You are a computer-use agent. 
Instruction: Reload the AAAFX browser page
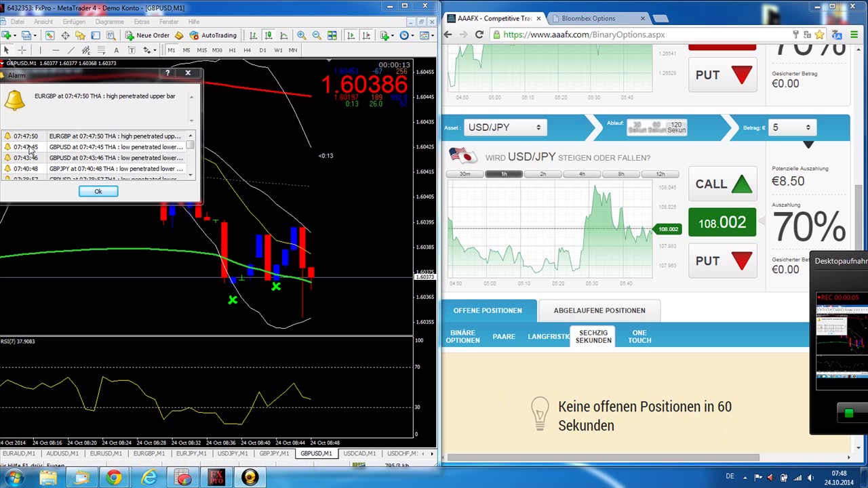click(479, 35)
